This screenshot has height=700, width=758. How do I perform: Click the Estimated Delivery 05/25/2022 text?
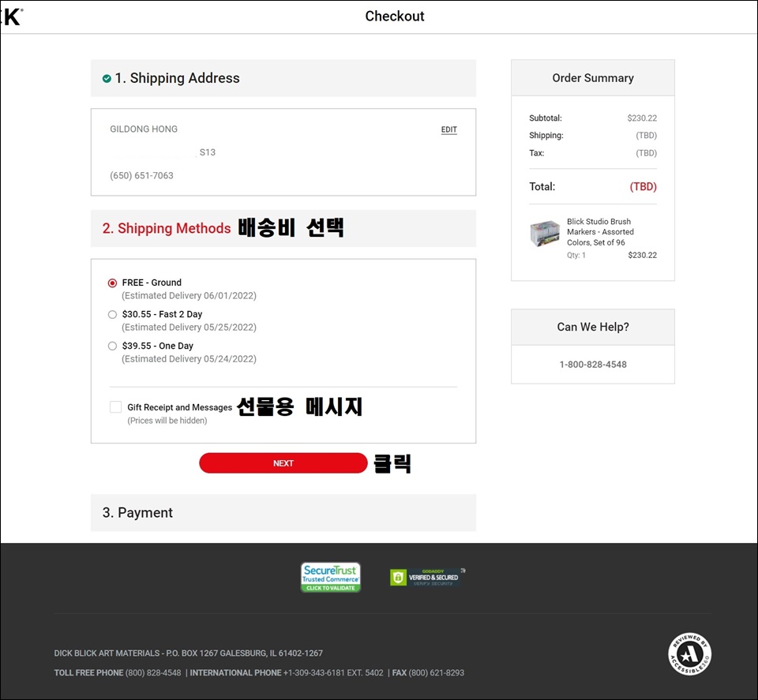(x=189, y=327)
